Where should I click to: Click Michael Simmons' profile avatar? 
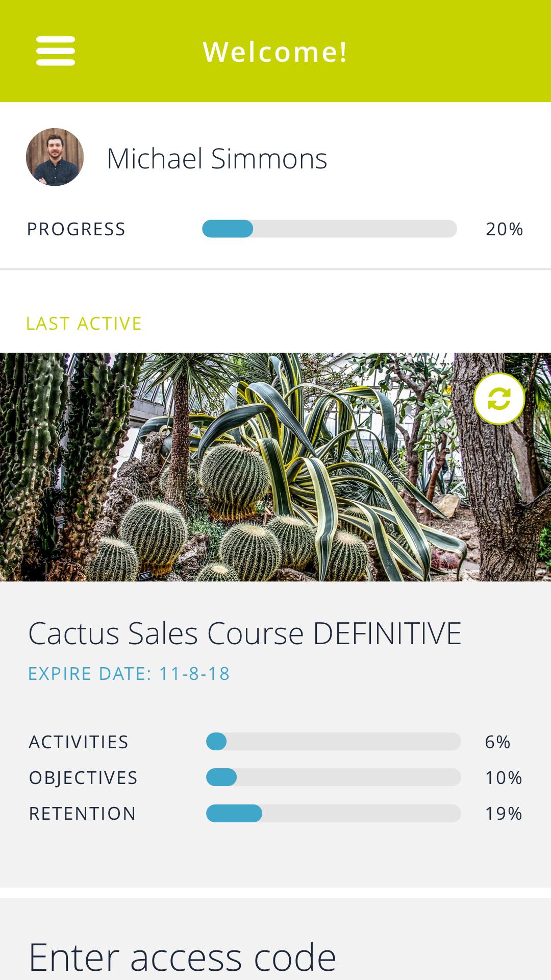point(55,157)
